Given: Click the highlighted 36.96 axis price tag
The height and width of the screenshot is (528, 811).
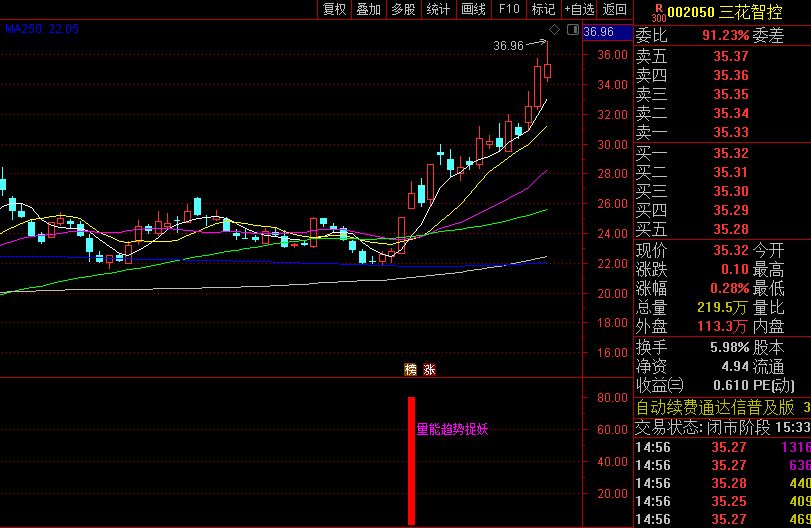Looking at the screenshot, I should coord(608,32).
